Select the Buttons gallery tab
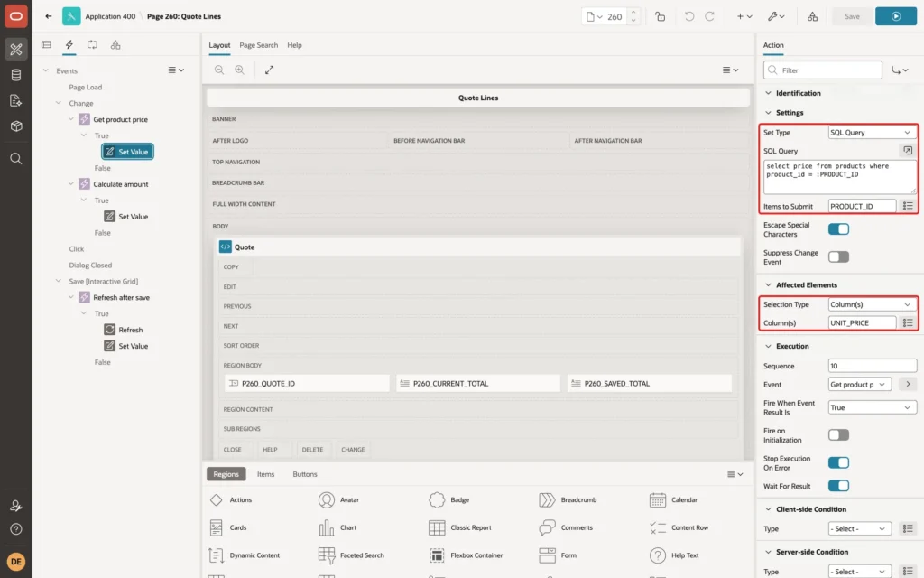The image size is (924, 578). [305, 474]
